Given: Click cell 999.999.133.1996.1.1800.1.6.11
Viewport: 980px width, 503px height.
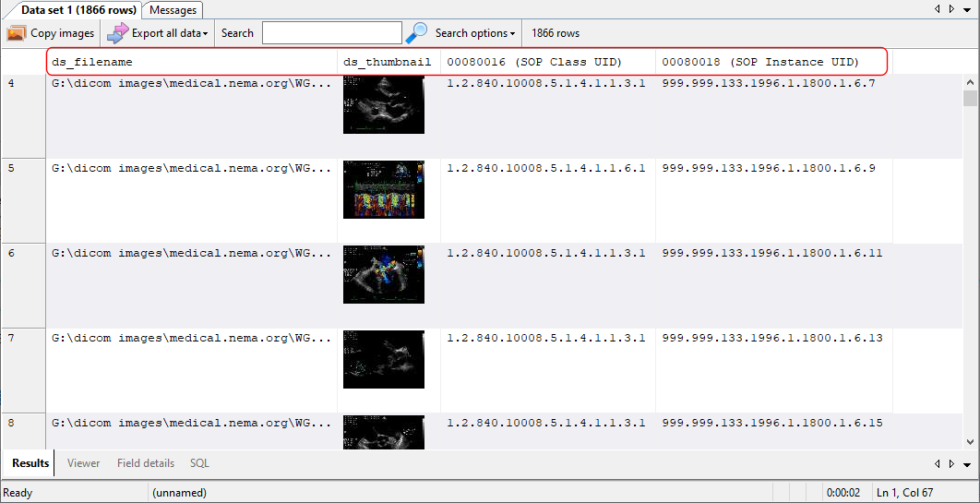Looking at the screenshot, I should point(773,285).
